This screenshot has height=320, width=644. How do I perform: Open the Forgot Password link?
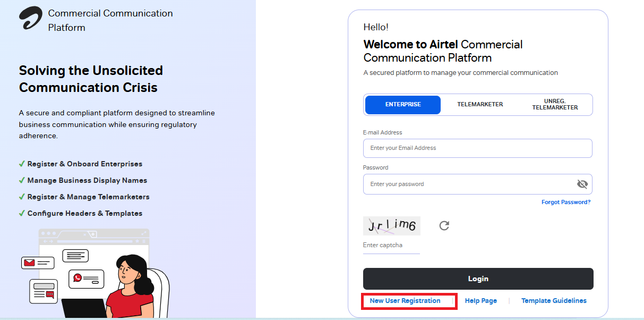pyautogui.click(x=566, y=201)
